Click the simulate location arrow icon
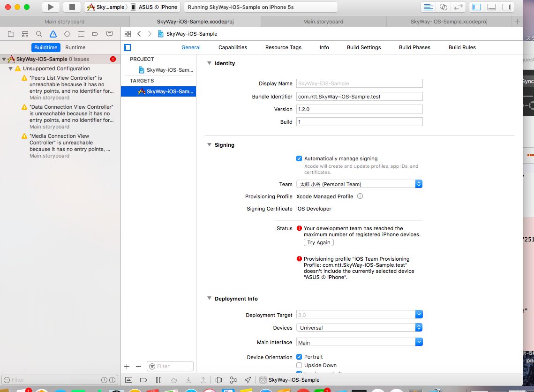The image size is (534, 392). pos(247,380)
